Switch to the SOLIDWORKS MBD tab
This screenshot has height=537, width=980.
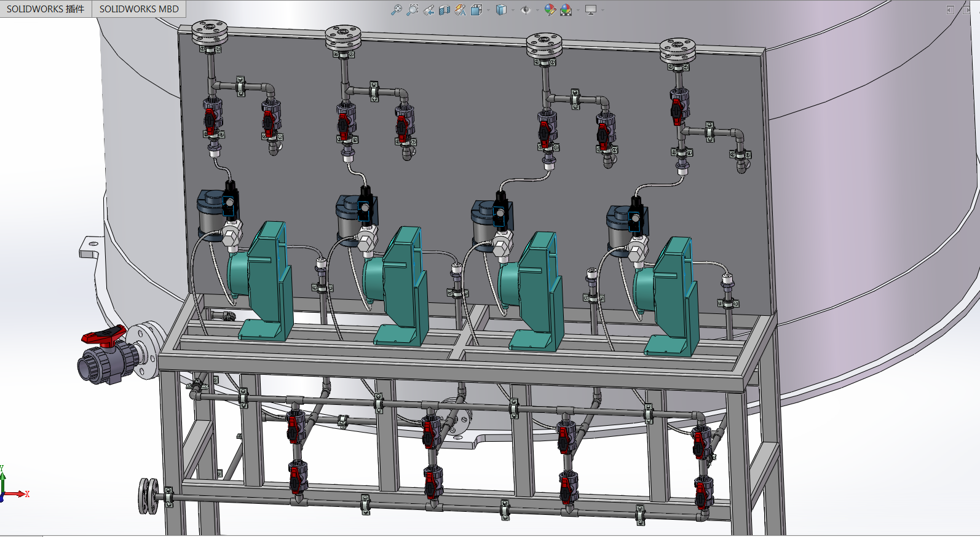(139, 9)
